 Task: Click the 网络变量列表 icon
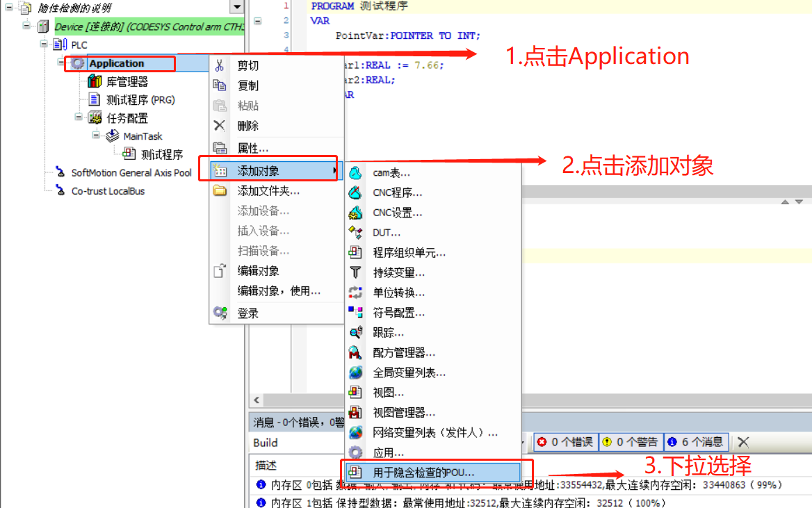pos(355,432)
